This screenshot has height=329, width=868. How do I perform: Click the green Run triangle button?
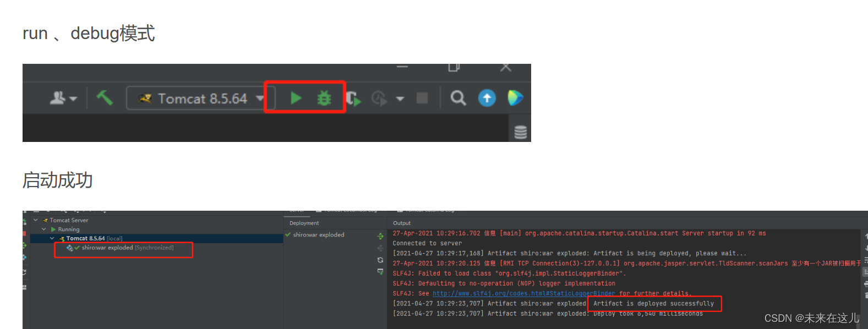click(296, 98)
